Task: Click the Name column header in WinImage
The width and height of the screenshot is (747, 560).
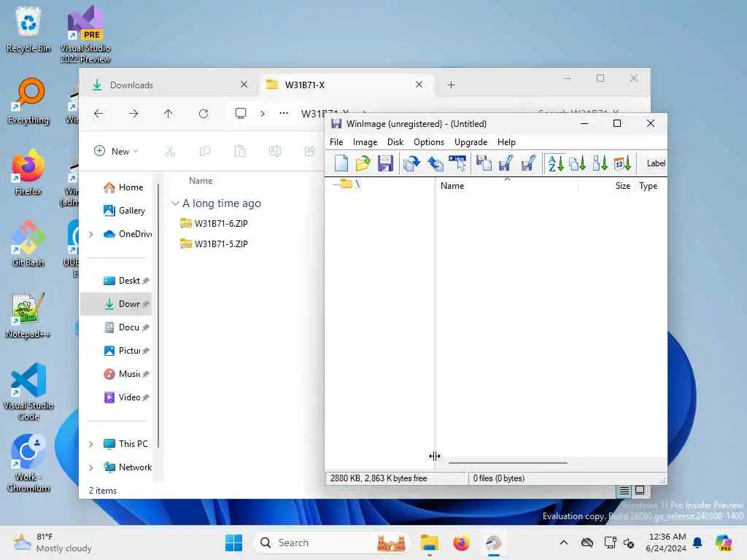Action: tap(507, 186)
